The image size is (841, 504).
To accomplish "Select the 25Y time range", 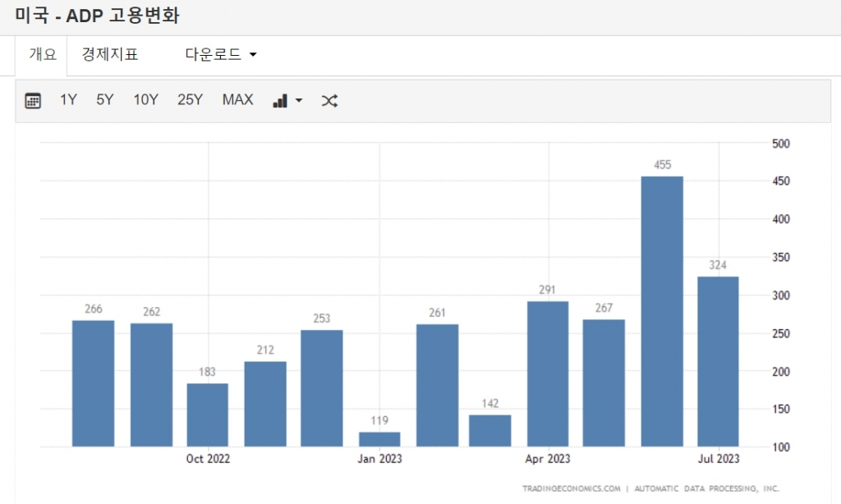I will point(190,100).
